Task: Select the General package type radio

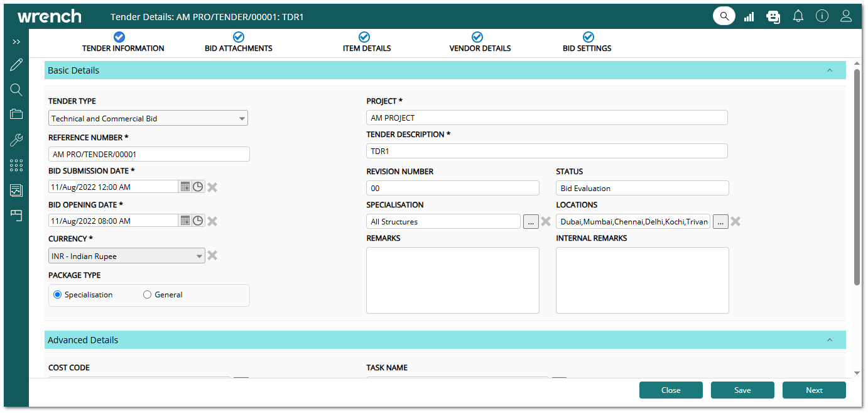Action: click(148, 295)
